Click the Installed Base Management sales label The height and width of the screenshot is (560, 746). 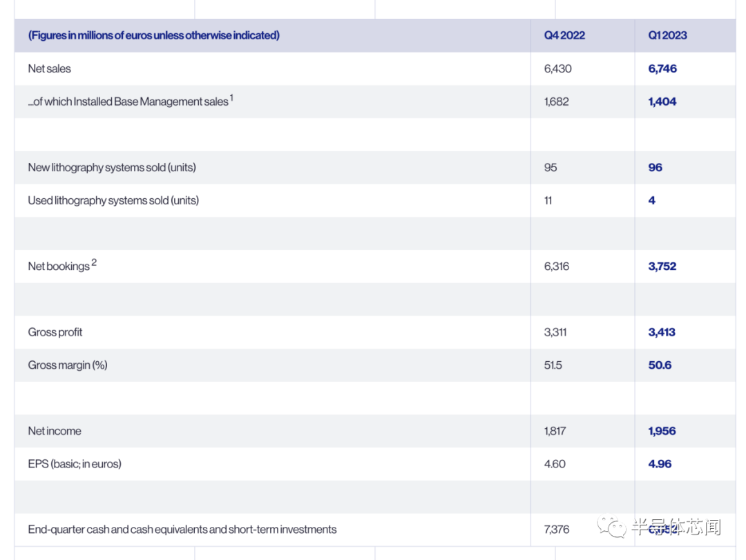[x=128, y=102]
